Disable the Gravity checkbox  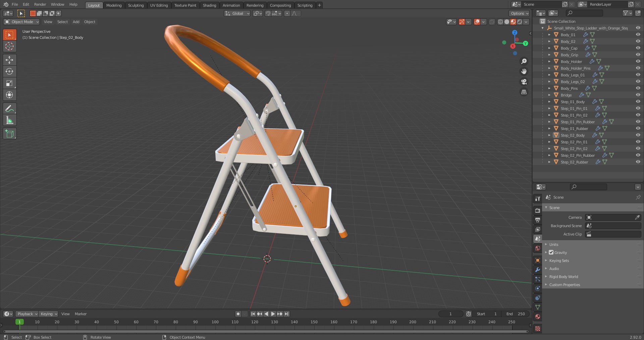click(551, 252)
